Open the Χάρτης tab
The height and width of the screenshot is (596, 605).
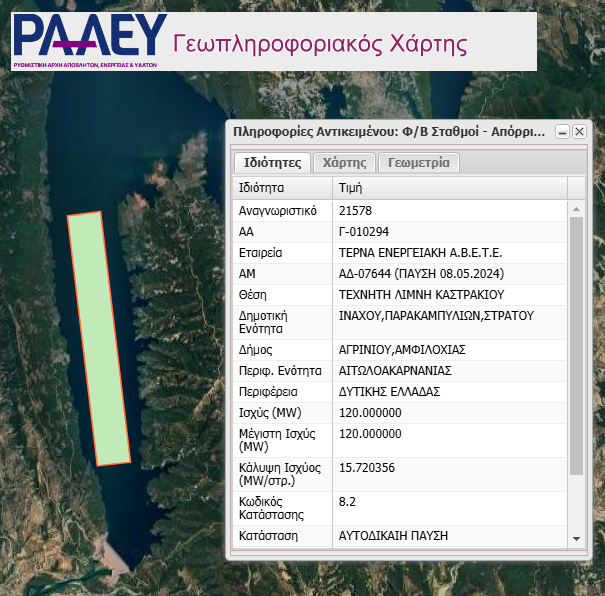tap(344, 163)
